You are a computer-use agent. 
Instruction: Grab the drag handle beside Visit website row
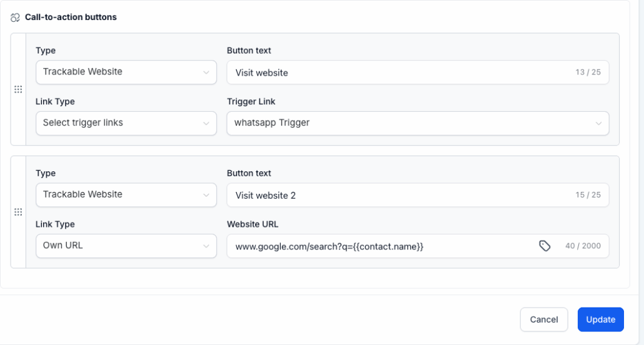tap(18, 89)
